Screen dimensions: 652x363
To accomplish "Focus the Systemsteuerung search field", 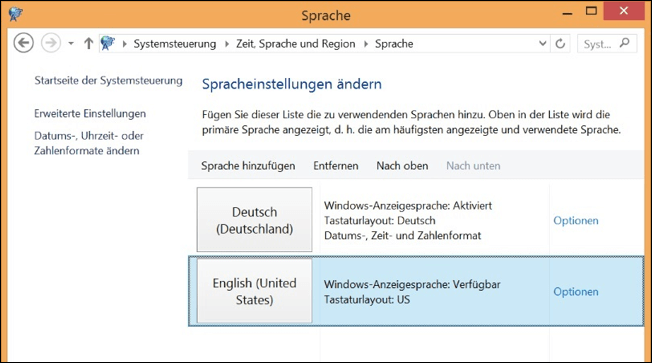I will coord(607,43).
